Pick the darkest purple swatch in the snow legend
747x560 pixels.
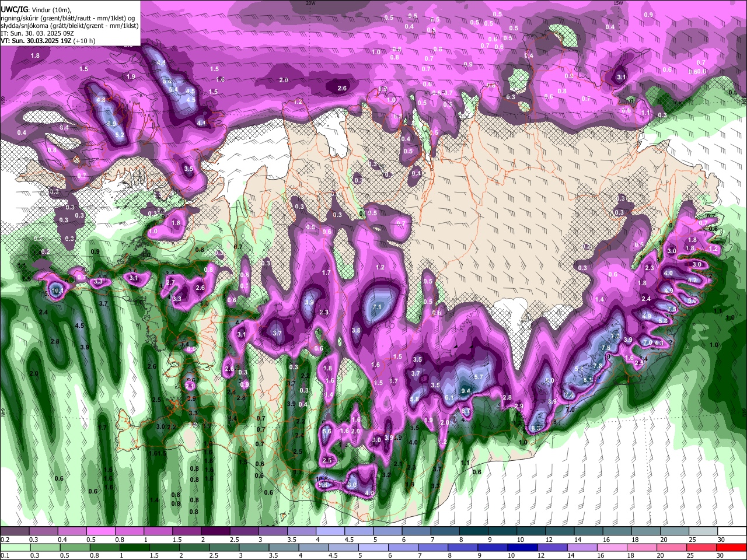click(x=215, y=531)
